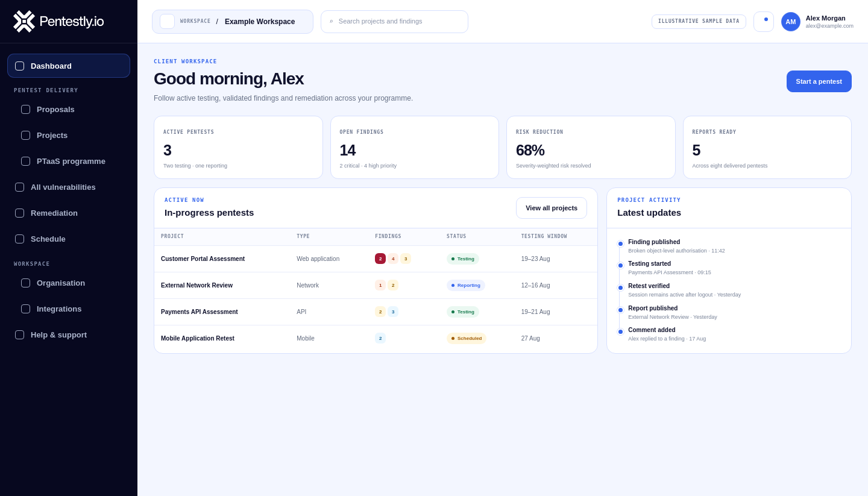Click the Schedule sidebar icon
The height and width of the screenshot is (496, 868).
[20, 239]
